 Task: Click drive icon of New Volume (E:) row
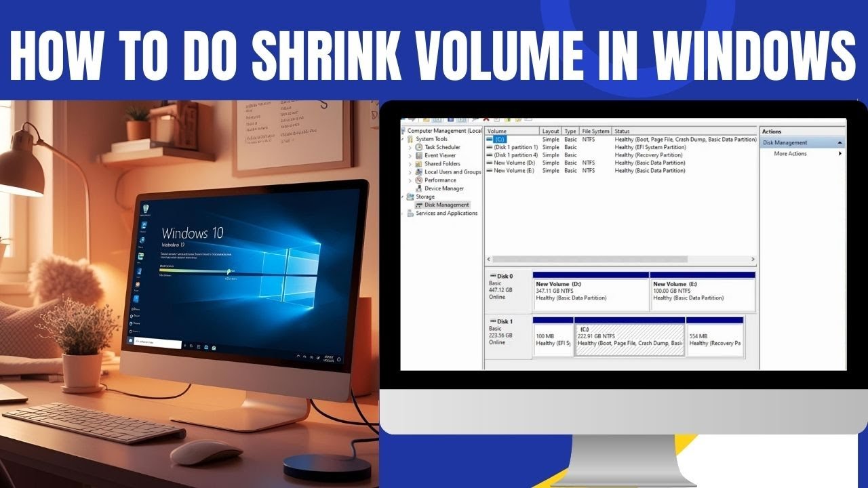click(490, 171)
